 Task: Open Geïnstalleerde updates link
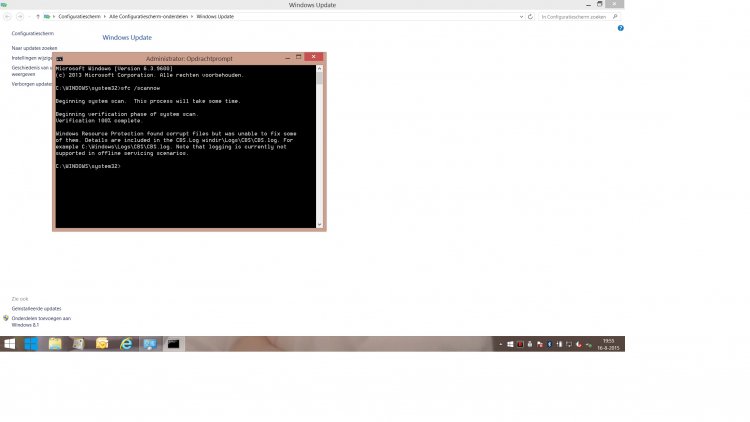(x=36, y=309)
